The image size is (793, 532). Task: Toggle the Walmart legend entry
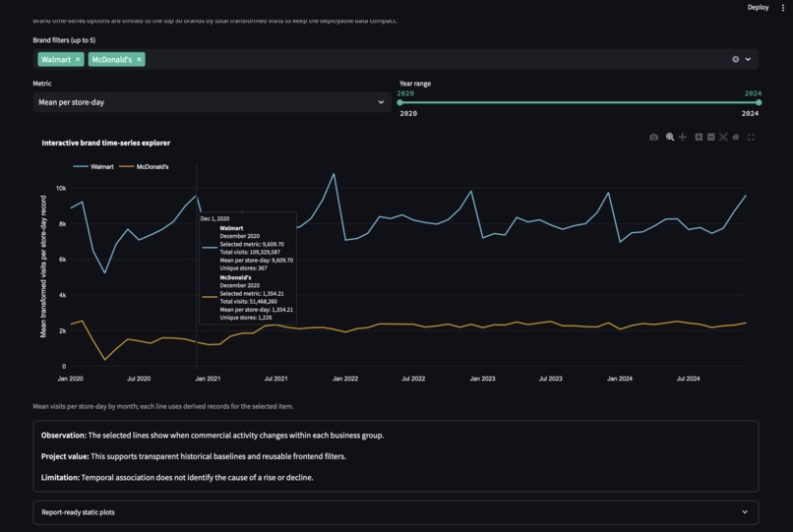tap(93, 166)
